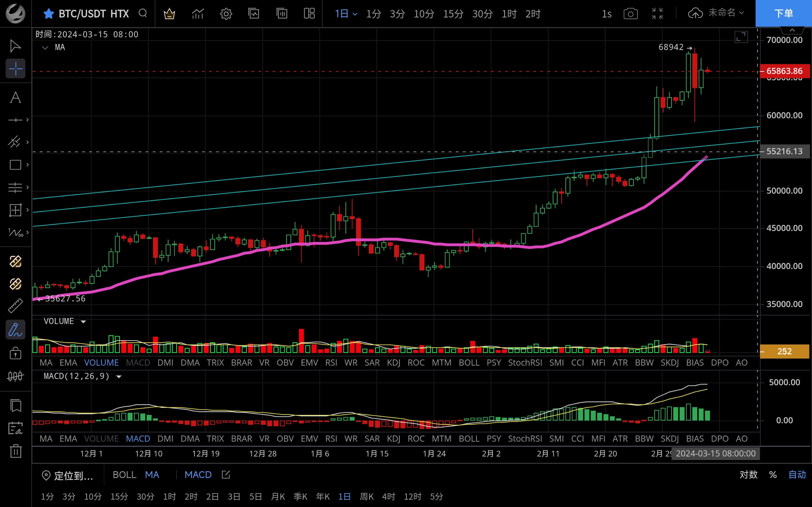The height and width of the screenshot is (507, 812).
Task: Take a chart screenshot with camera icon
Action: tap(630, 14)
